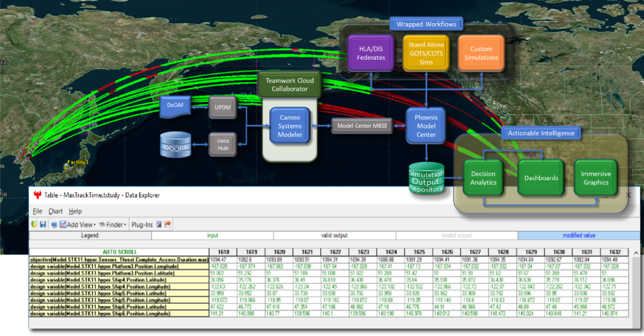Image resolution: width=644 pixels, height=336 pixels.
Task: Click the UPDM grey box
Action: [223, 107]
